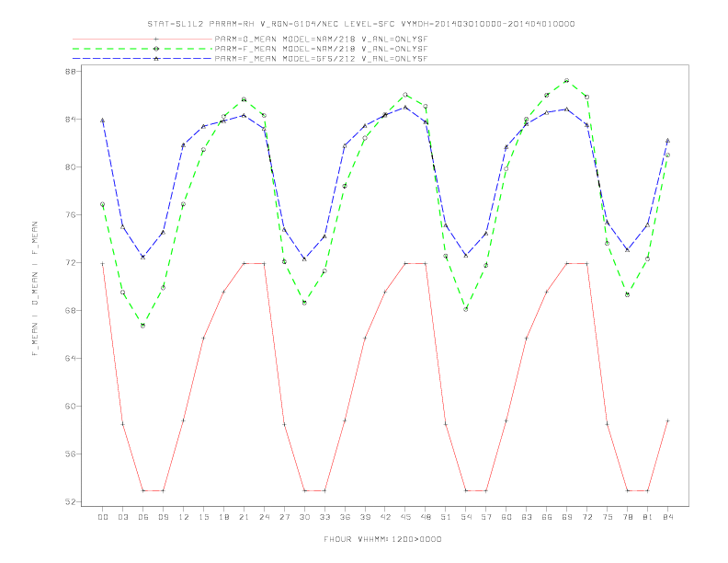Select legend entry PARM=O_MEAN MODEL=NAM/218
This screenshot has height=563, width=728.
pos(321,39)
